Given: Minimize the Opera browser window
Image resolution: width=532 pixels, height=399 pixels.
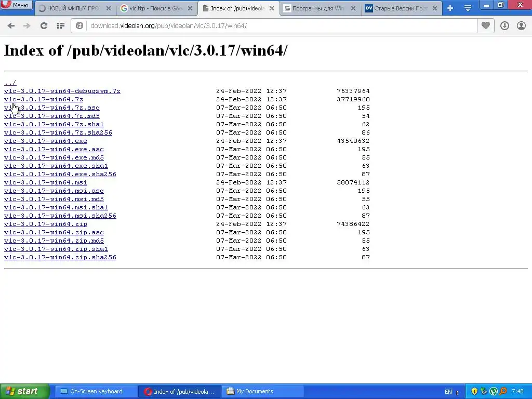Looking at the screenshot, I should tap(487, 5).
